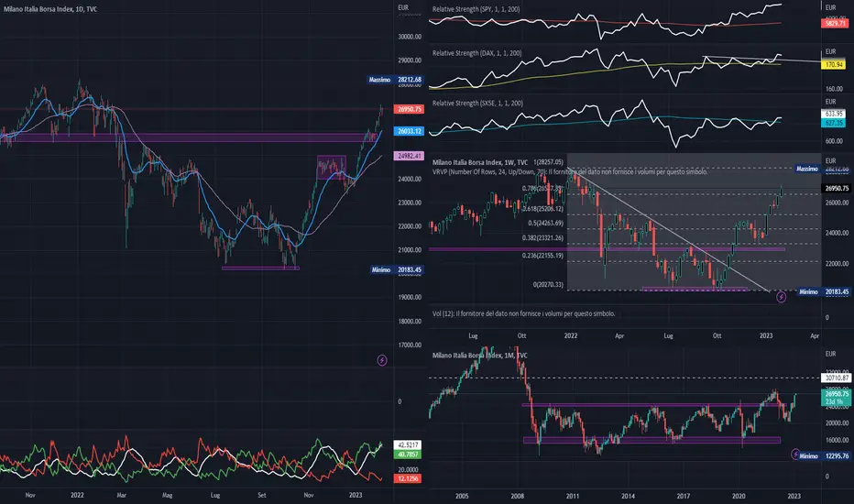The width and height of the screenshot is (854, 504).
Task: Open the Relative Strength (SXSE, 1, 1, 200) legend
Action: [477, 103]
